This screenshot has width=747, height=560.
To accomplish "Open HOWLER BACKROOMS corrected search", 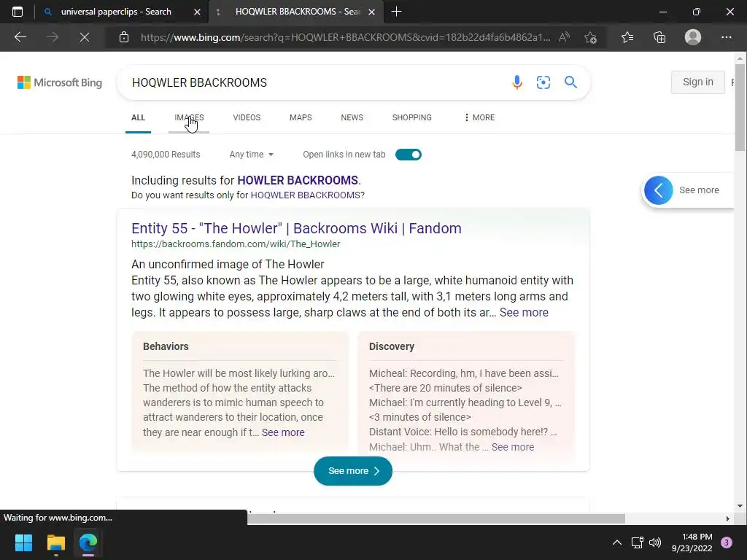I will 298,181.
